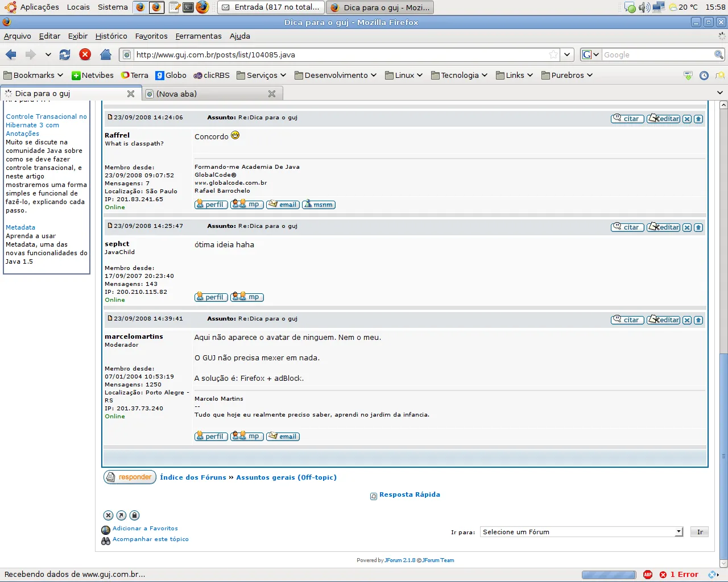Open the 1 Error status indicator
This screenshot has height=582, width=728.
click(679, 575)
